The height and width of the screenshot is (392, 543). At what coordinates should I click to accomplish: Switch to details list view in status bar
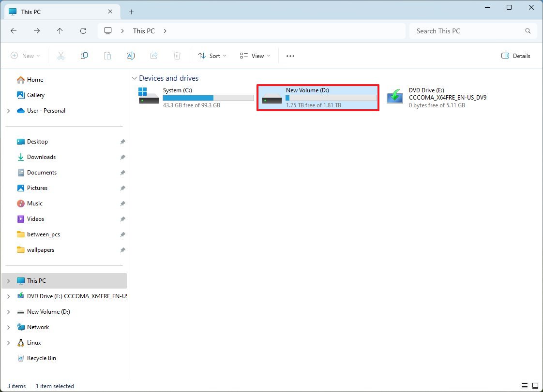click(525, 386)
